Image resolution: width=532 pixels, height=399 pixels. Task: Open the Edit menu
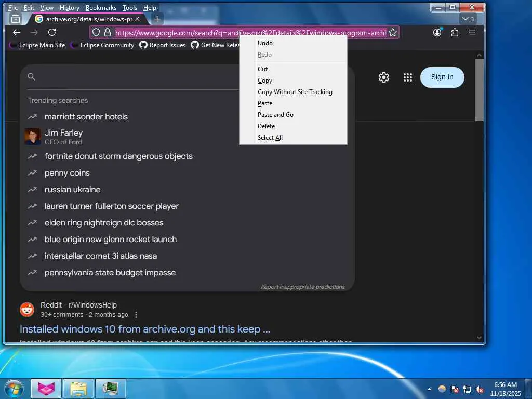(29, 7)
